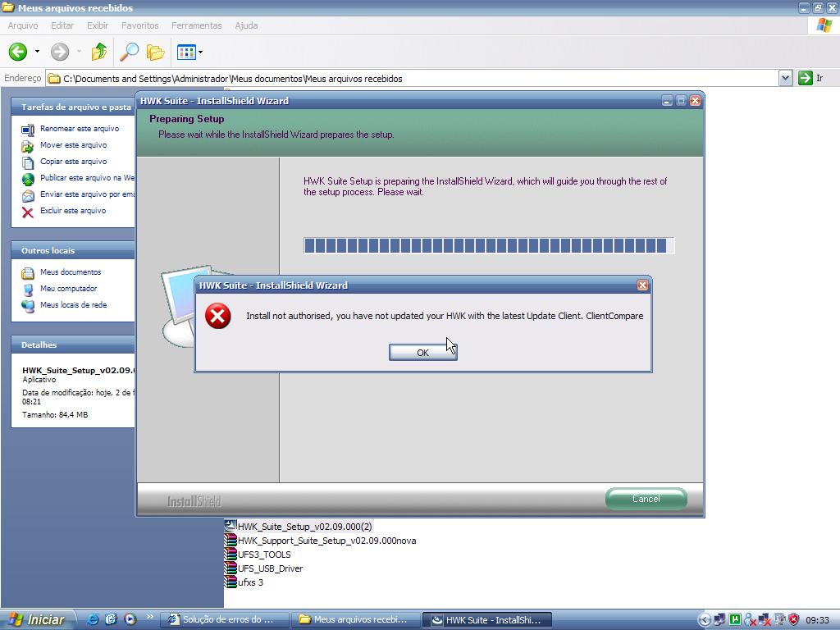Click the green tray icon
The image size is (840, 630).
(x=735, y=620)
